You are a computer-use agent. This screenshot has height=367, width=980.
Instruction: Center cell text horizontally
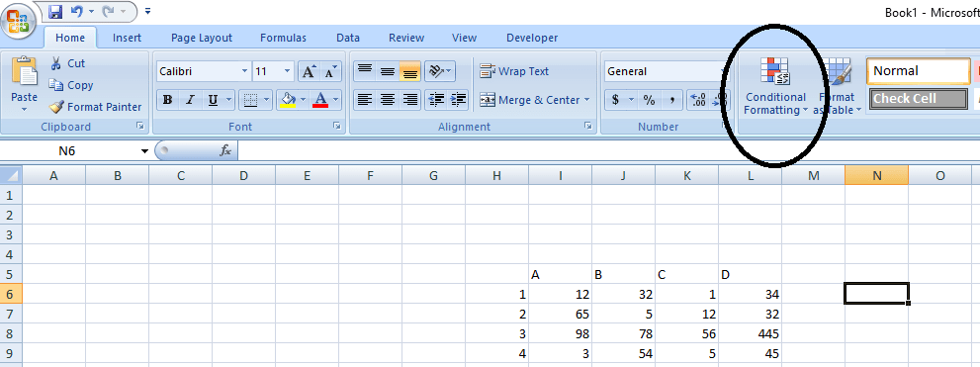point(388,99)
